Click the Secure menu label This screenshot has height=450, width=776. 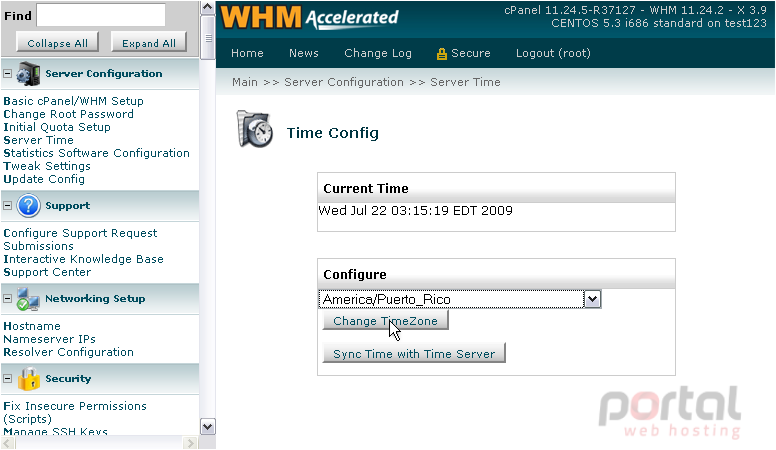[471, 53]
